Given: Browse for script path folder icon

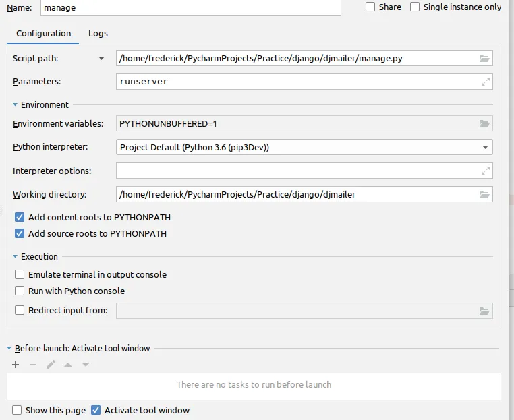Looking at the screenshot, I should [x=484, y=59].
